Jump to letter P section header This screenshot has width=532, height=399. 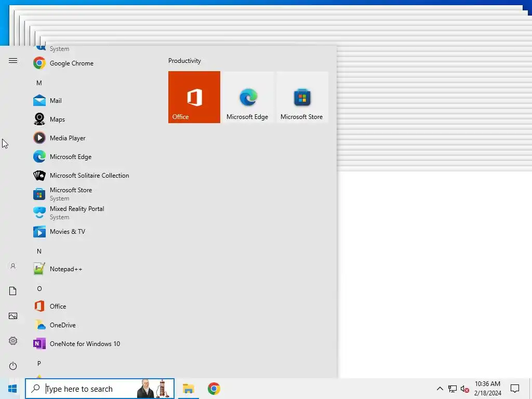coord(39,363)
